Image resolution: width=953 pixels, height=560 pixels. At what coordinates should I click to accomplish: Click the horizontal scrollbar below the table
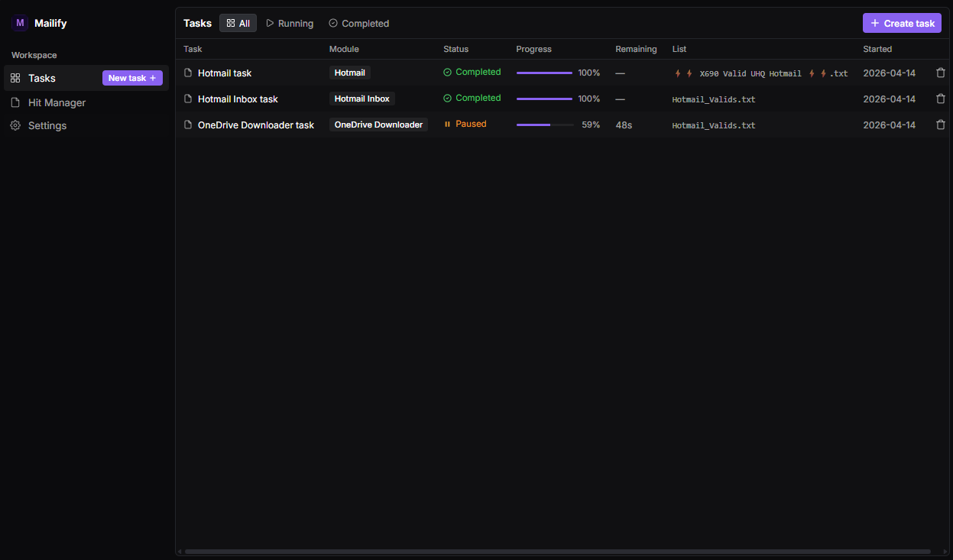pos(557,552)
